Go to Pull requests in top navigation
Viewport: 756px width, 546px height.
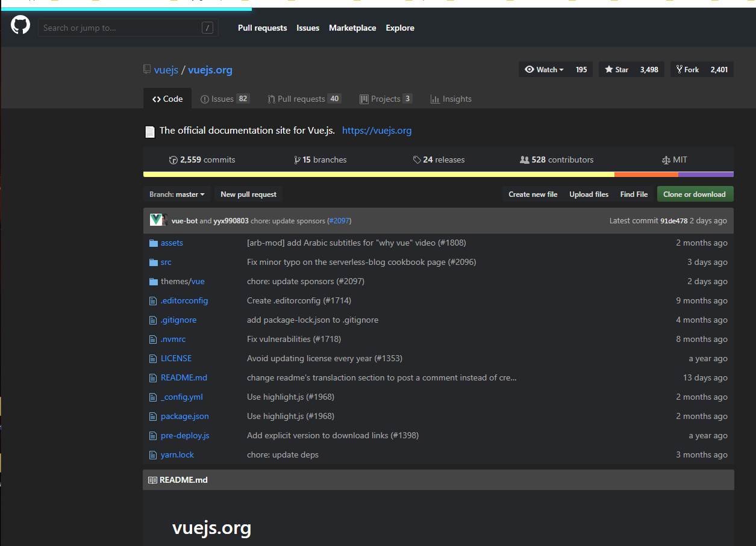click(x=263, y=28)
